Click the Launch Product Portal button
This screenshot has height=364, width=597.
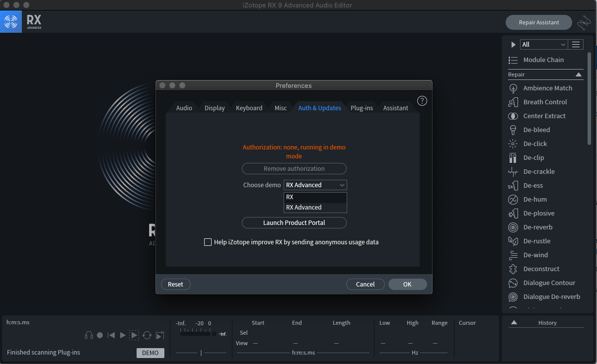[x=294, y=222]
